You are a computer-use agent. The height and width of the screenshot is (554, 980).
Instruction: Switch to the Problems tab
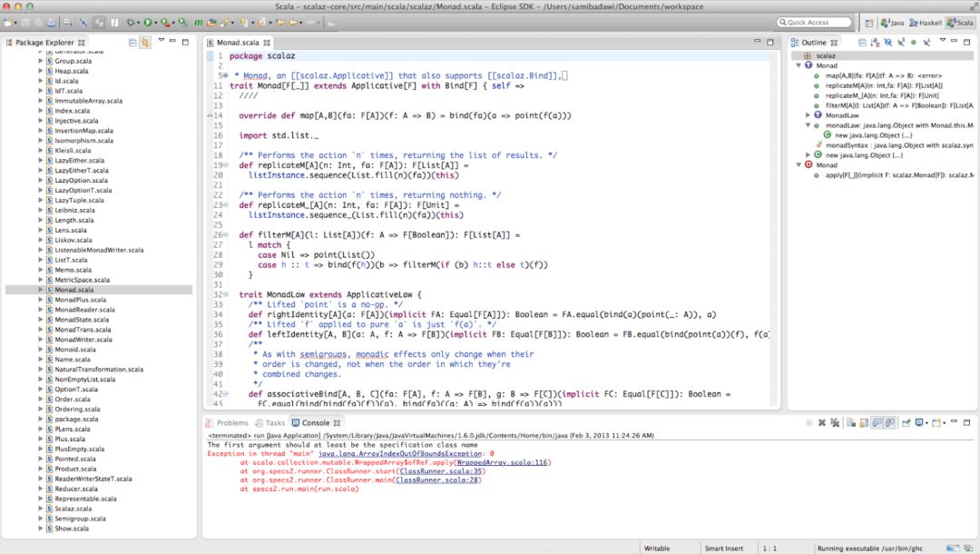point(227,422)
